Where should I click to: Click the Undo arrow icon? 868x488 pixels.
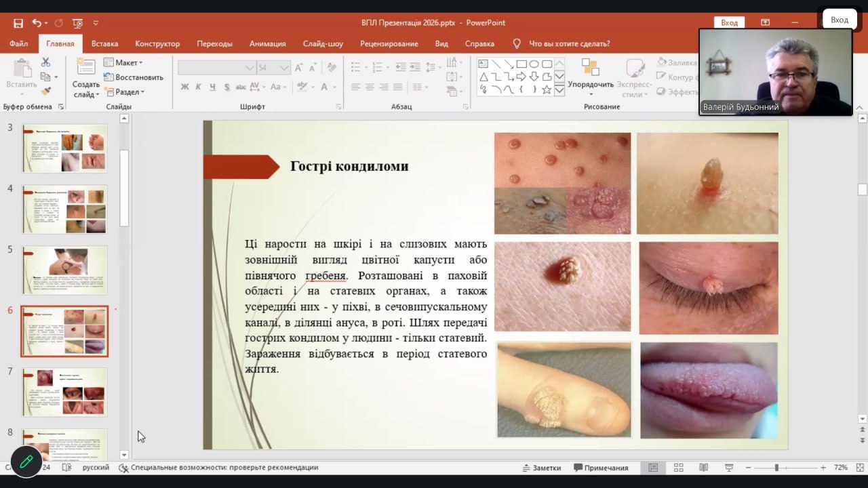[x=37, y=23]
